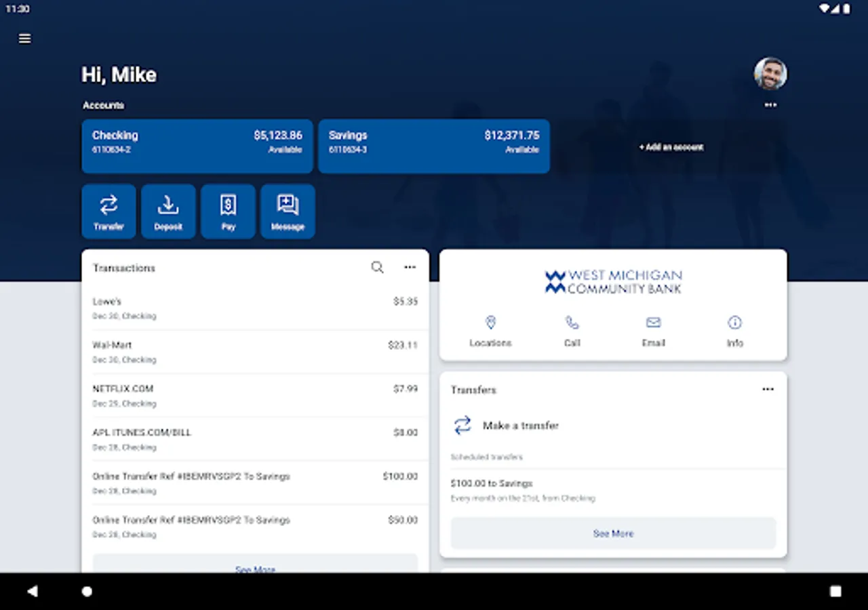Image resolution: width=868 pixels, height=610 pixels.
Task: Tap the West Michigan Community Bank logo
Action: point(613,282)
